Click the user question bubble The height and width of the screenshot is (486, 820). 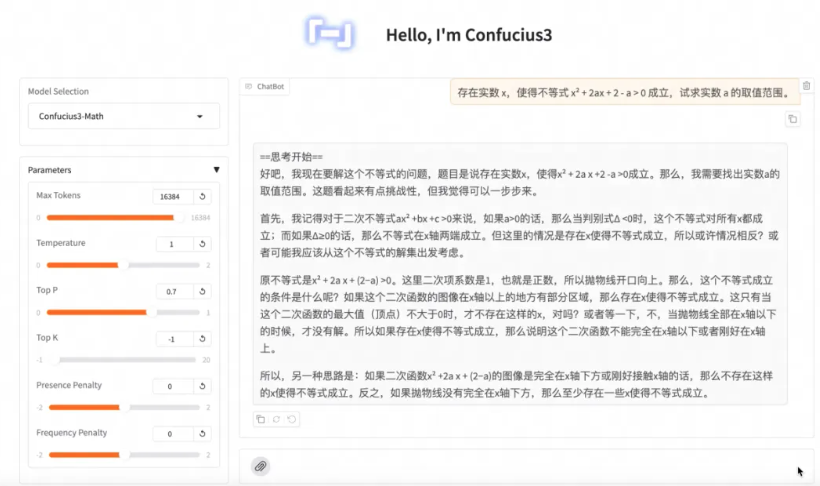pyautogui.click(x=625, y=93)
